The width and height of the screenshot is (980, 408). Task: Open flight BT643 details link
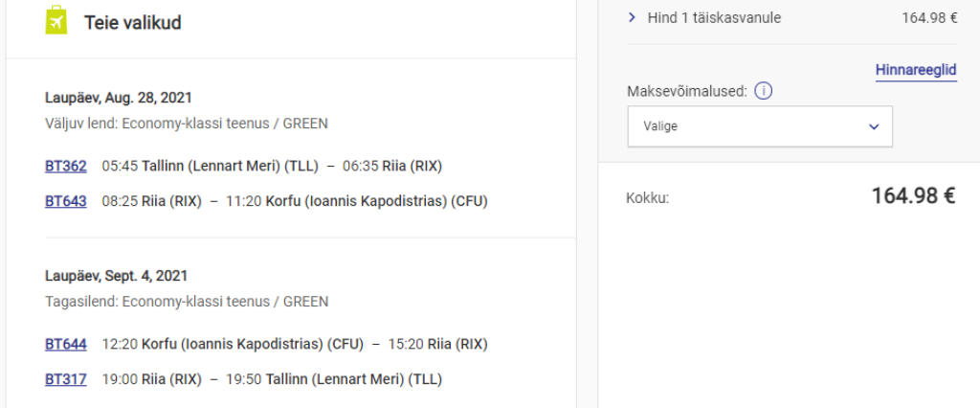click(66, 201)
